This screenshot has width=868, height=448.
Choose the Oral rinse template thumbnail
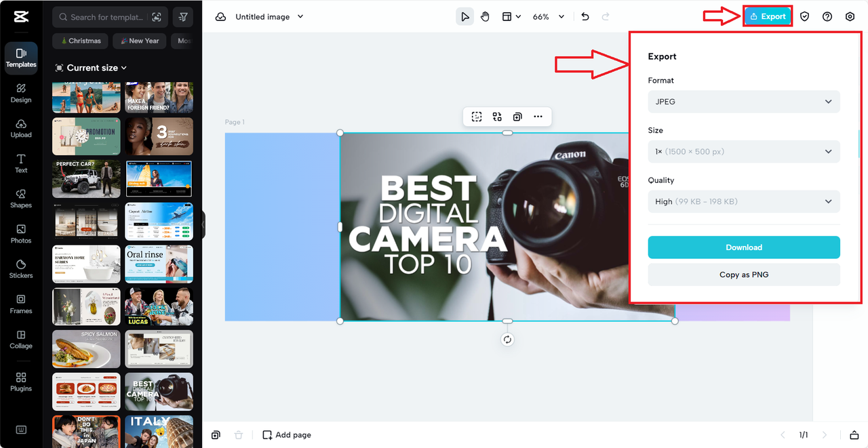159,264
